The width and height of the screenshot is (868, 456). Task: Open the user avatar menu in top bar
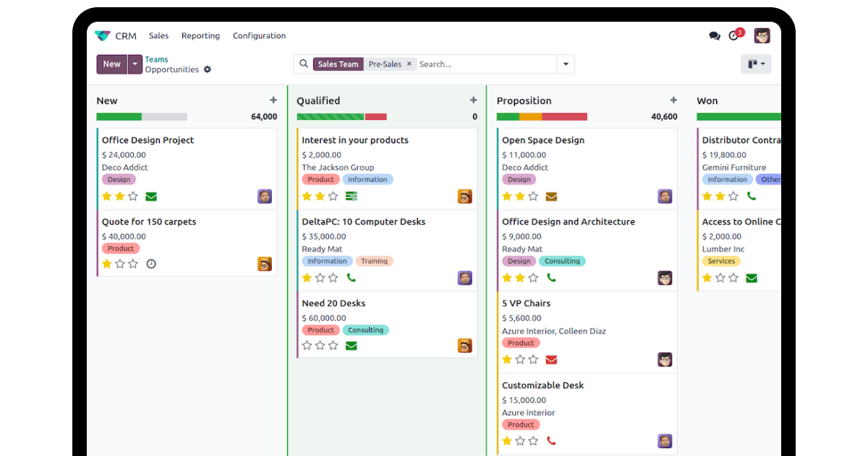(762, 35)
